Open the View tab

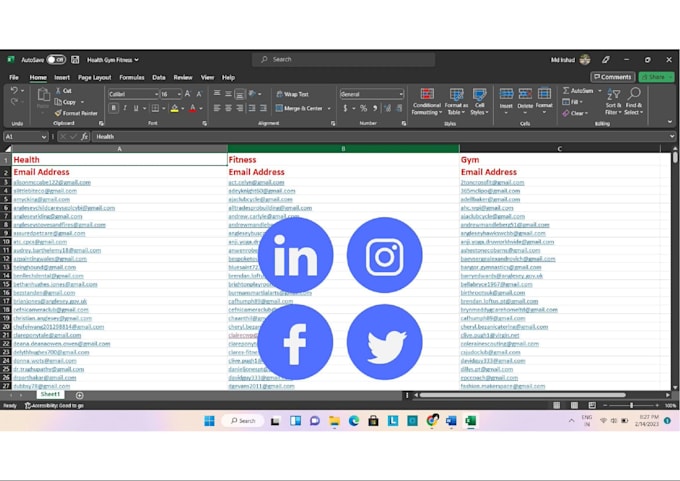207,77
